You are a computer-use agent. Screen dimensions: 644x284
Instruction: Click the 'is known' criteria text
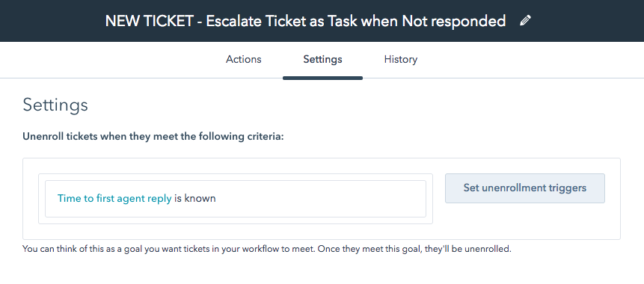point(195,199)
